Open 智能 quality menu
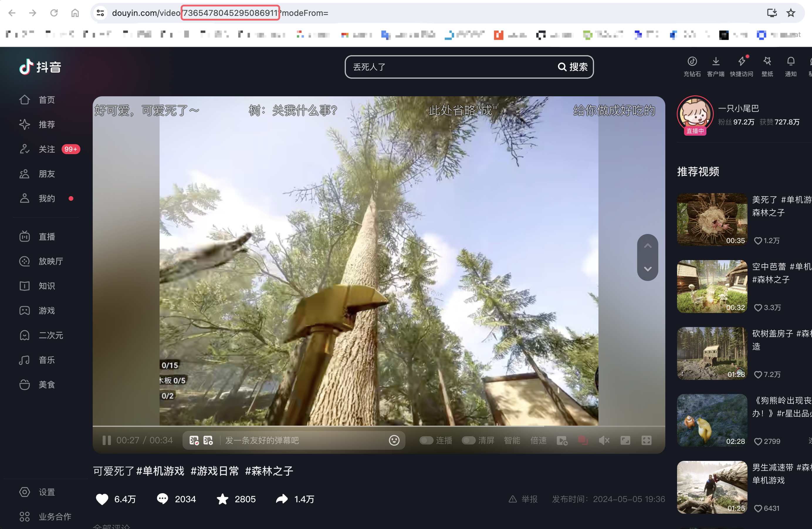812x529 pixels. pos(512,440)
